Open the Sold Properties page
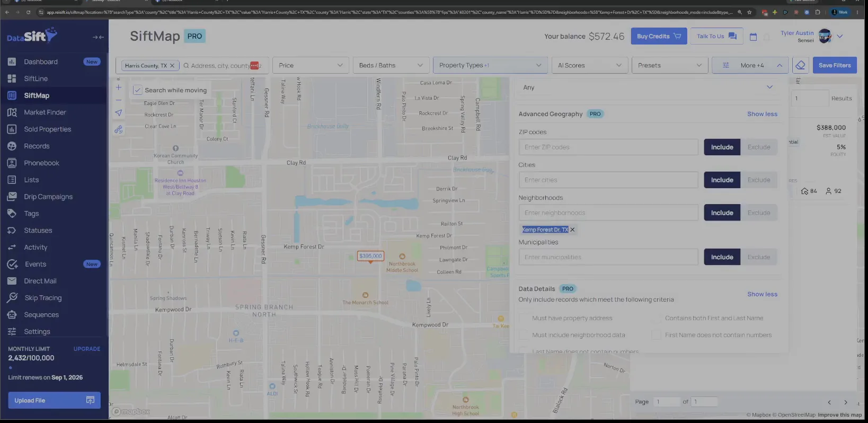The image size is (868, 423). (x=47, y=129)
